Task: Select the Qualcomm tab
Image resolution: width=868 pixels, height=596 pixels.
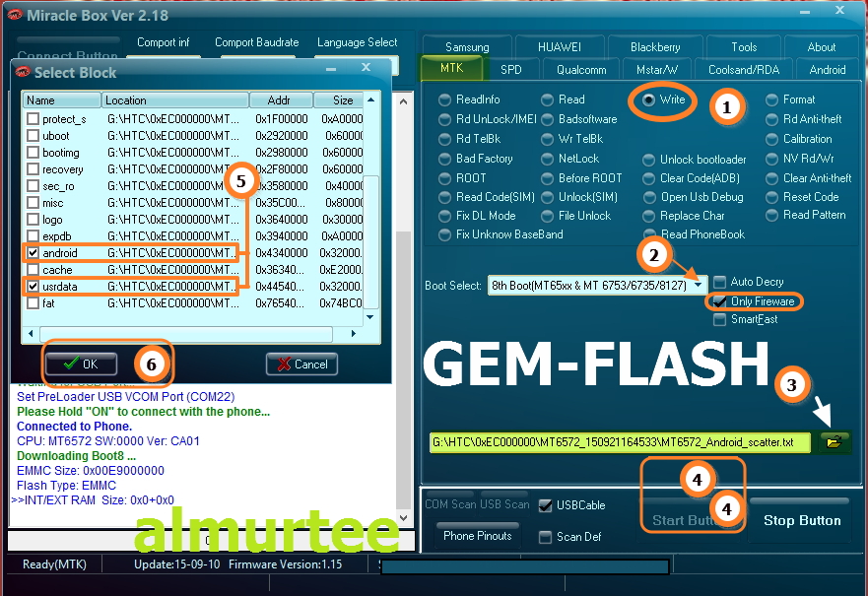Action: click(581, 70)
